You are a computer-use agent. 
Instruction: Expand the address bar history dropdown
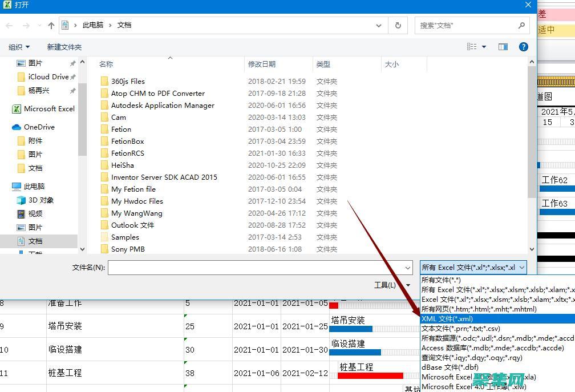pos(378,25)
